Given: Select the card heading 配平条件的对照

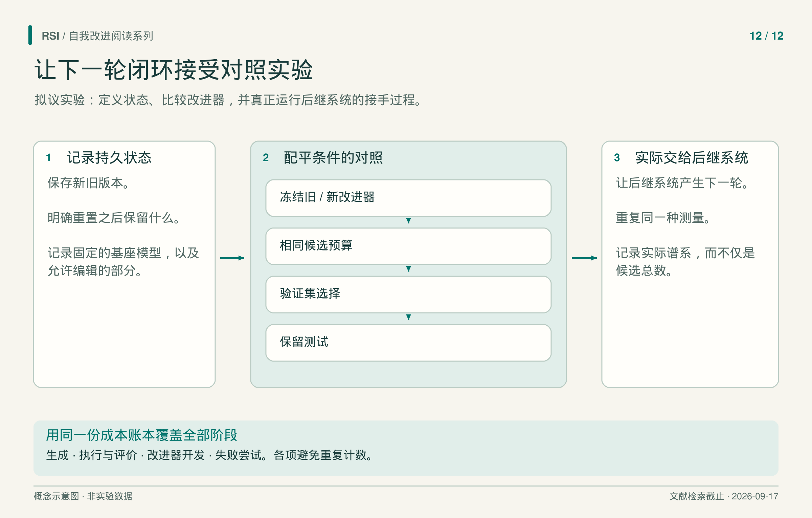Looking at the screenshot, I should tap(333, 157).
